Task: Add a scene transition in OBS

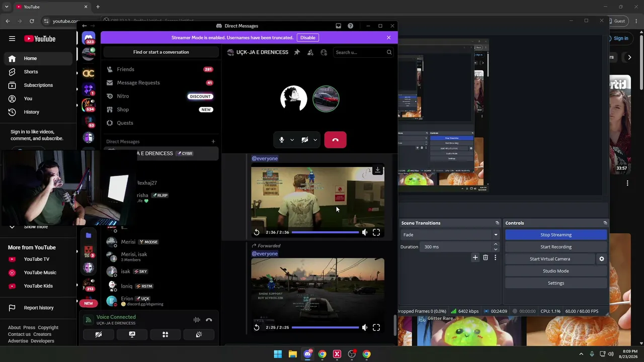Action: [x=475, y=258]
